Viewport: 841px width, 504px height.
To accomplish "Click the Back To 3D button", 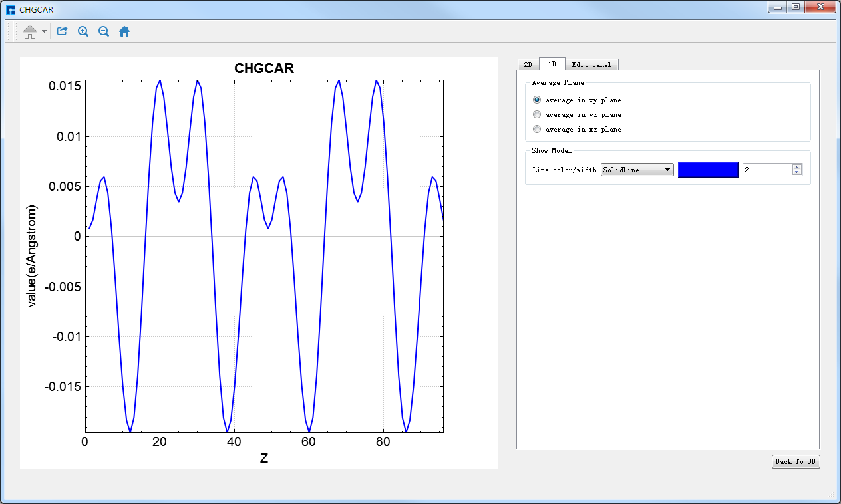I will click(796, 461).
